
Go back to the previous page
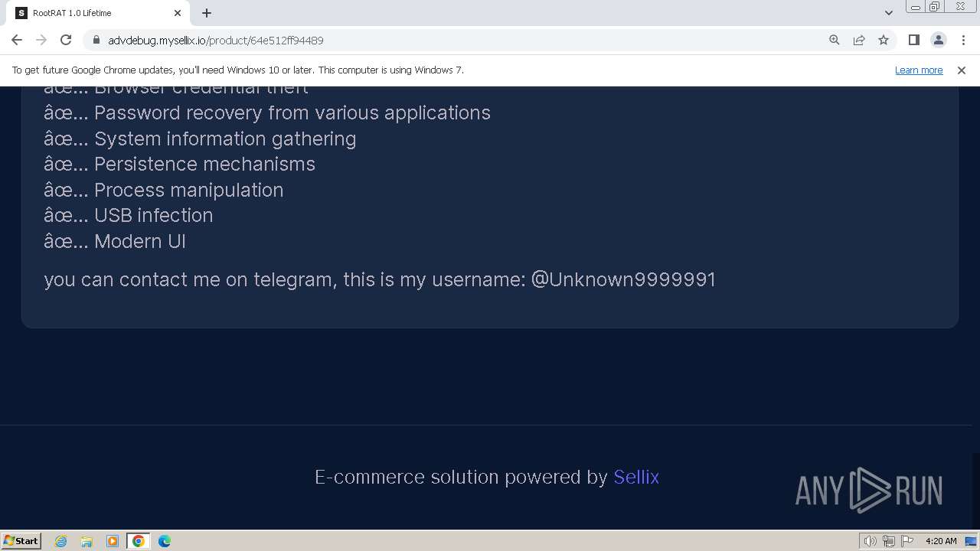[17, 40]
